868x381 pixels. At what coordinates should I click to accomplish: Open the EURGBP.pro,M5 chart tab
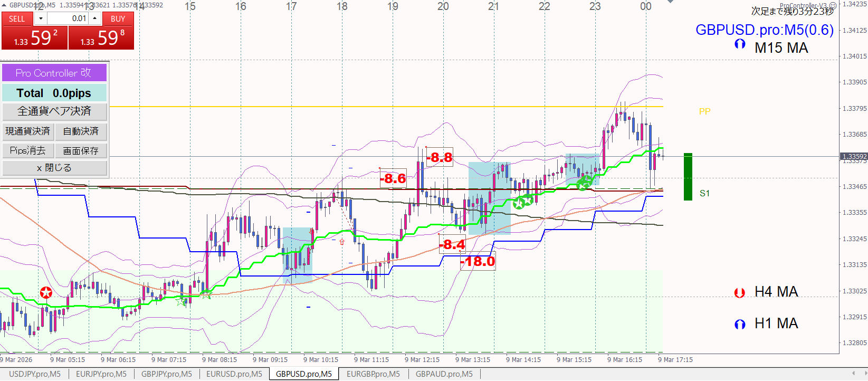point(373,374)
